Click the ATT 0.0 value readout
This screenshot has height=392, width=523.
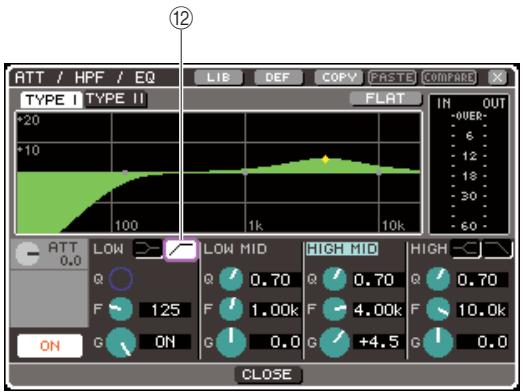[x=71, y=260]
